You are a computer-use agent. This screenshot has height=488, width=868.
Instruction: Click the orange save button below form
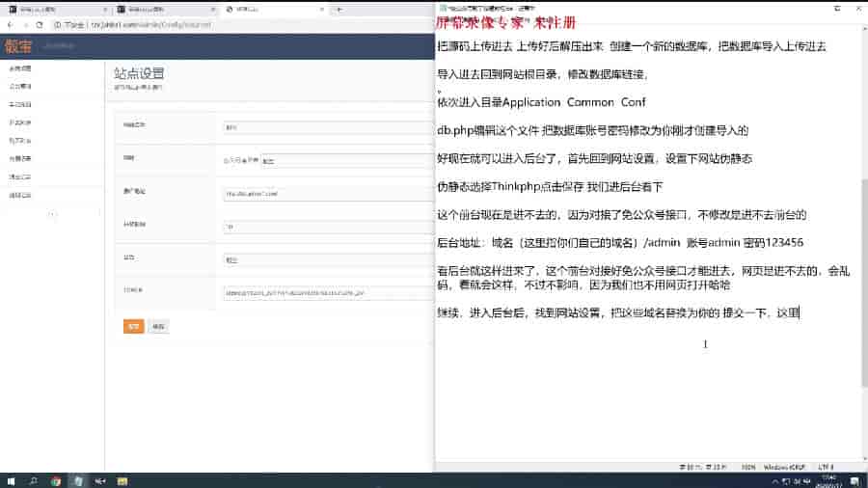(134, 327)
